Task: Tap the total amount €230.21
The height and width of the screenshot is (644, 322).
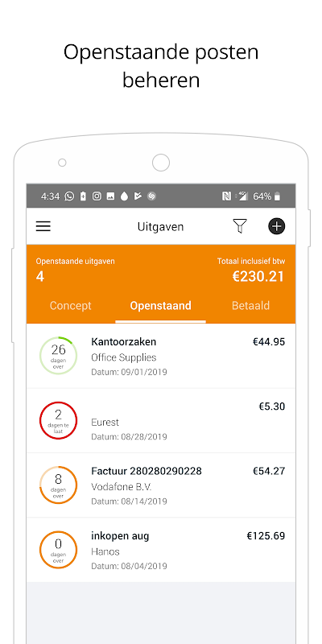Action: (x=258, y=276)
